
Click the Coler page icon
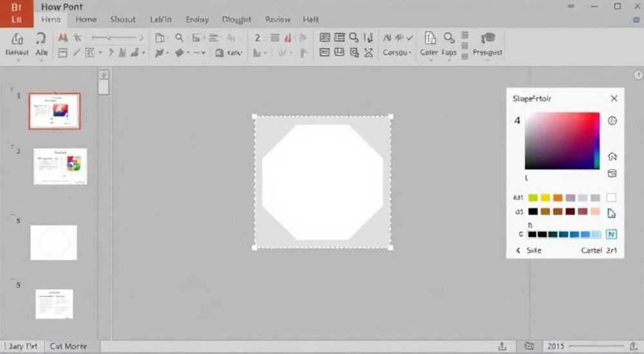[430, 38]
